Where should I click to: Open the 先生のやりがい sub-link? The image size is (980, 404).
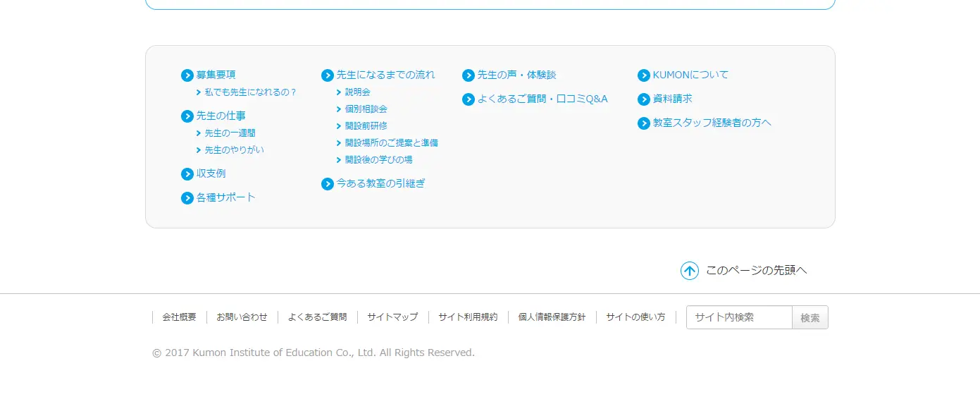[x=235, y=150]
